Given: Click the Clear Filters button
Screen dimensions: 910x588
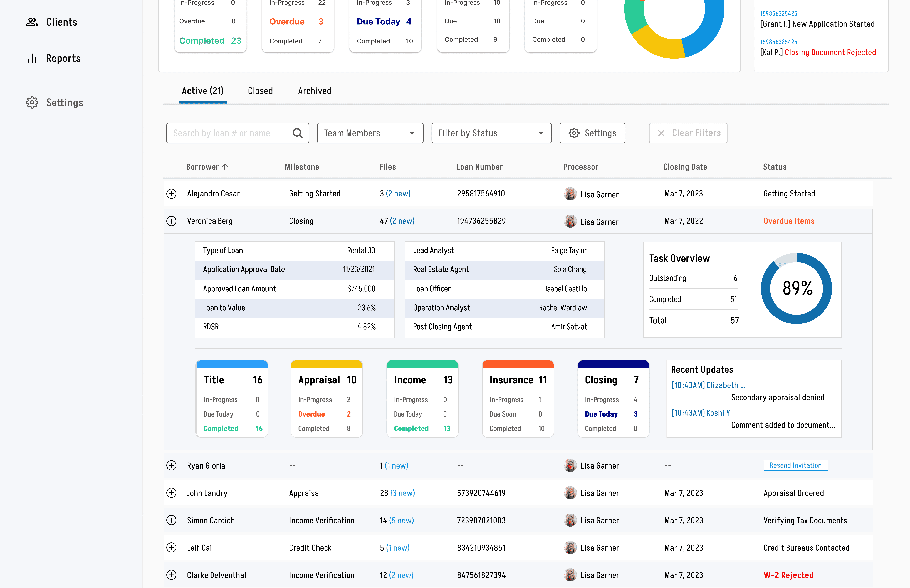Looking at the screenshot, I should 688,133.
